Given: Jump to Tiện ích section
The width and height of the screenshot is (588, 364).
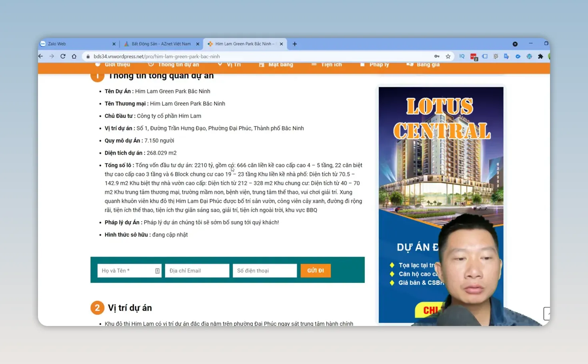Looking at the screenshot, I should tap(326, 64).
